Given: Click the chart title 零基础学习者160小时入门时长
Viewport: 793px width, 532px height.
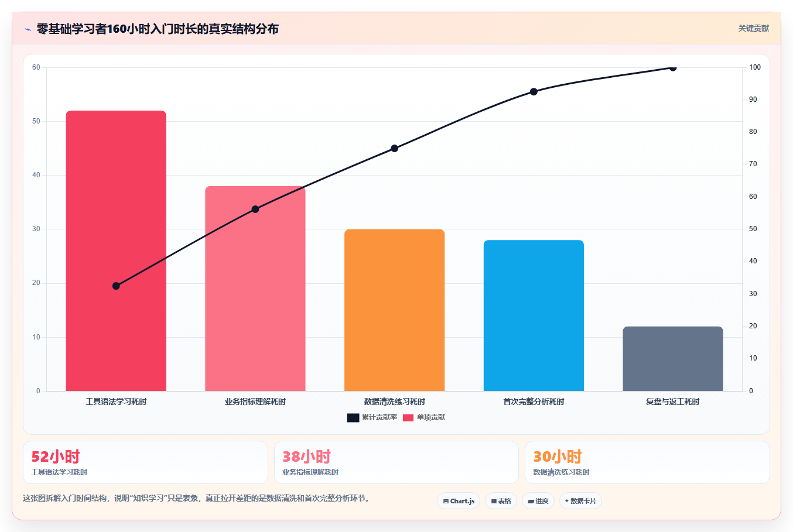Looking at the screenshot, I should [158, 29].
